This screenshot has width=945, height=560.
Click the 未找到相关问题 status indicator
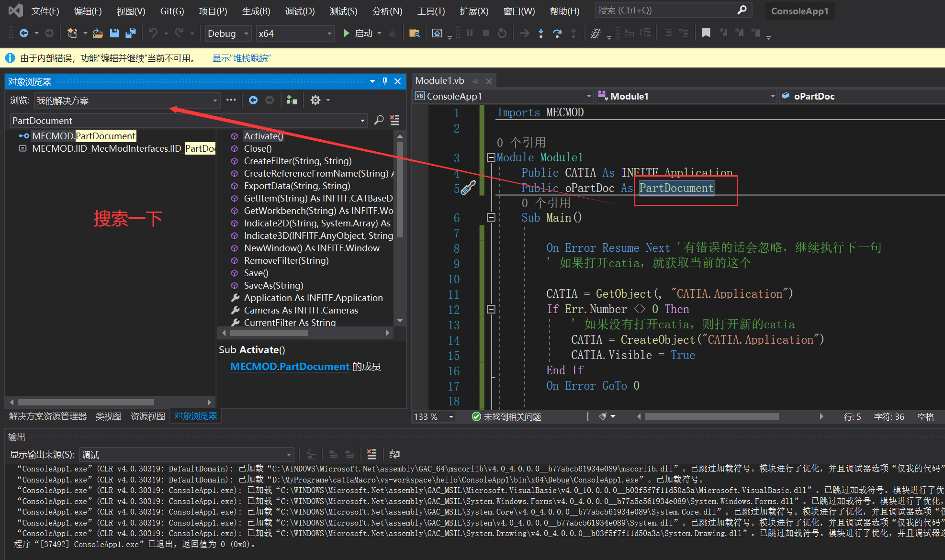coord(506,416)
